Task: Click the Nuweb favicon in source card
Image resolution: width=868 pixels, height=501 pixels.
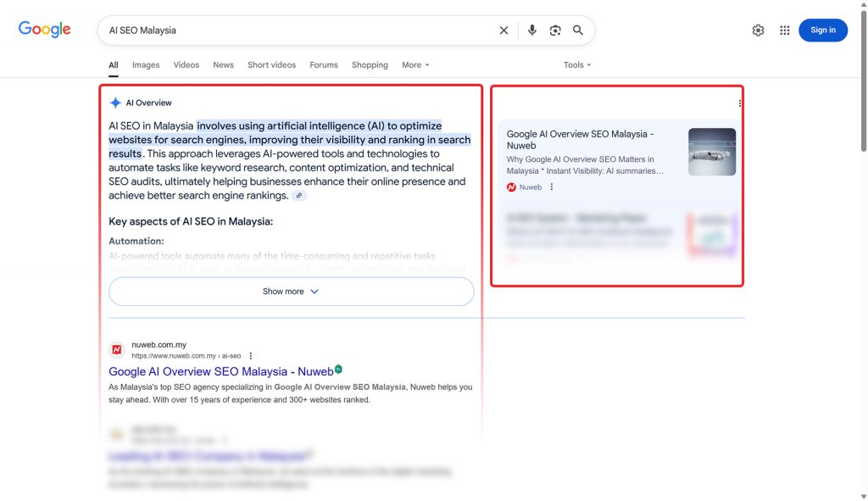Action: click(511, 187)
